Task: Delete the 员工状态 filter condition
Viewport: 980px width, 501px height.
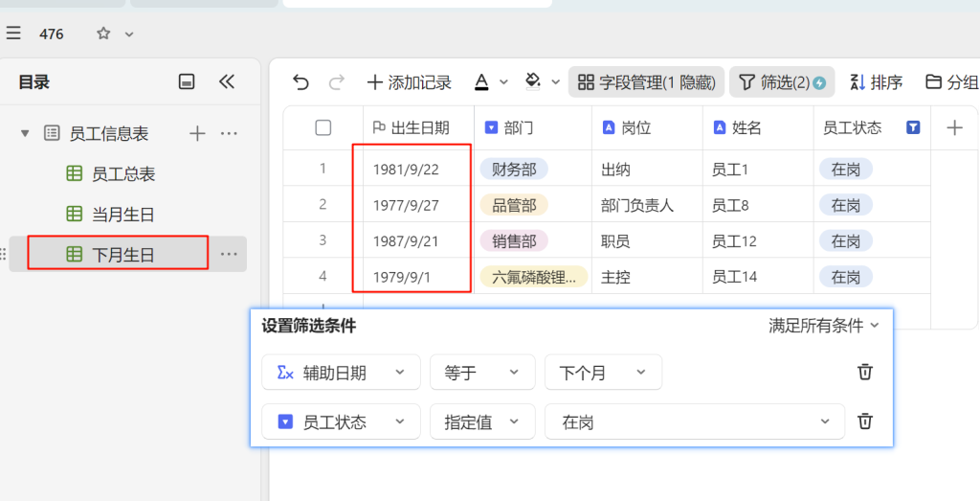Action: point(865,421)
